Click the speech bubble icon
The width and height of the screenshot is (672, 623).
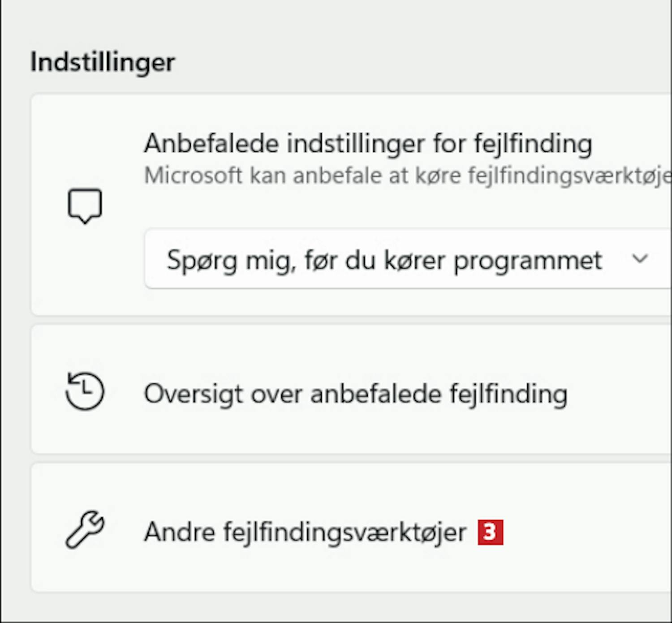[85, 206]
